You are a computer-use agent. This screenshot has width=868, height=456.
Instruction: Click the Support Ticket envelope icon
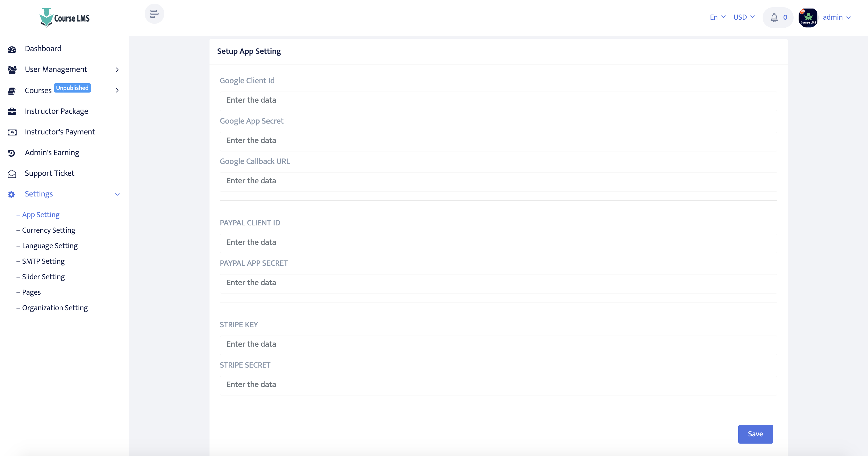12,174
